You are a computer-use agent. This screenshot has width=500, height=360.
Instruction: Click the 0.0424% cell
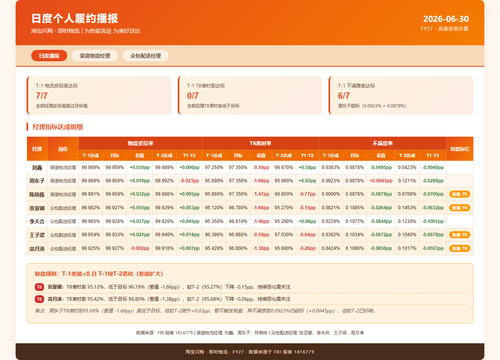click(x=331, y=248)
